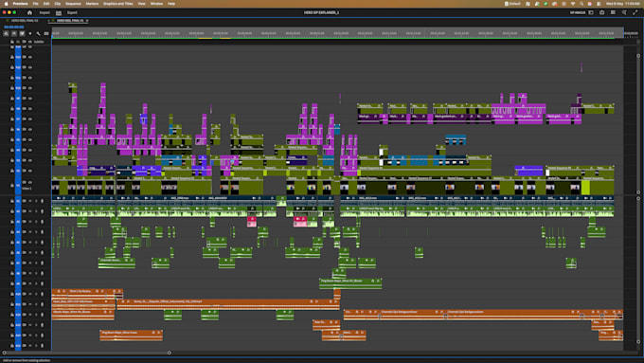Open the Help menu
The image size is (644, 363).
(x=171, y=4)
